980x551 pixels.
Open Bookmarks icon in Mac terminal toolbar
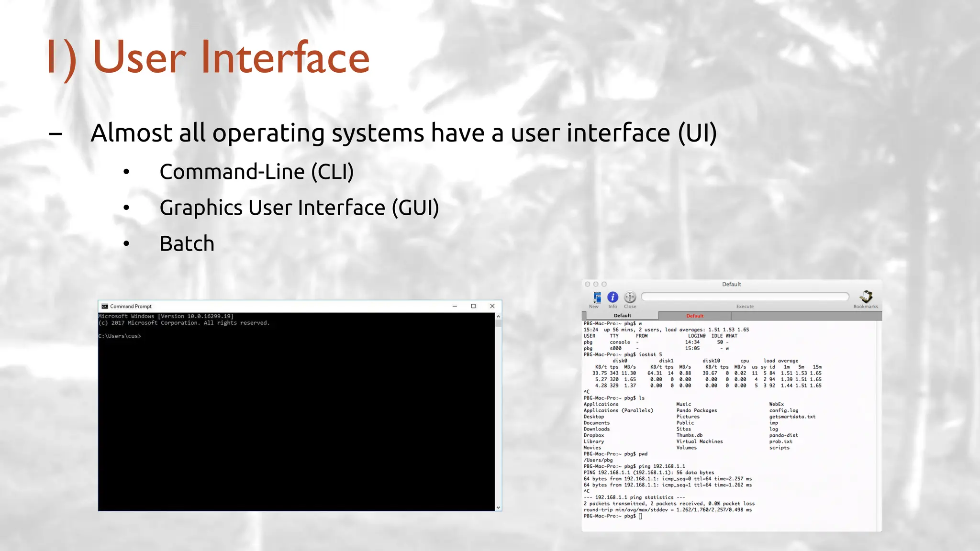[x=866, y=297]
